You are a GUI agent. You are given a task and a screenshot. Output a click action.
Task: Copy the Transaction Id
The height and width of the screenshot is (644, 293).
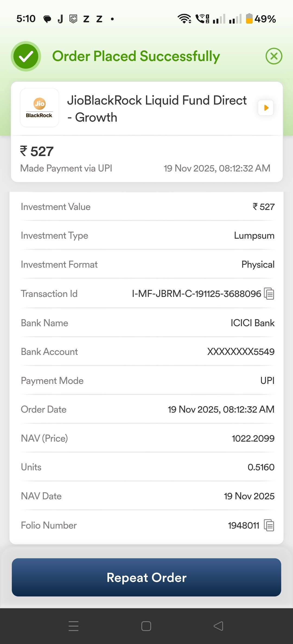pos(269,294)
